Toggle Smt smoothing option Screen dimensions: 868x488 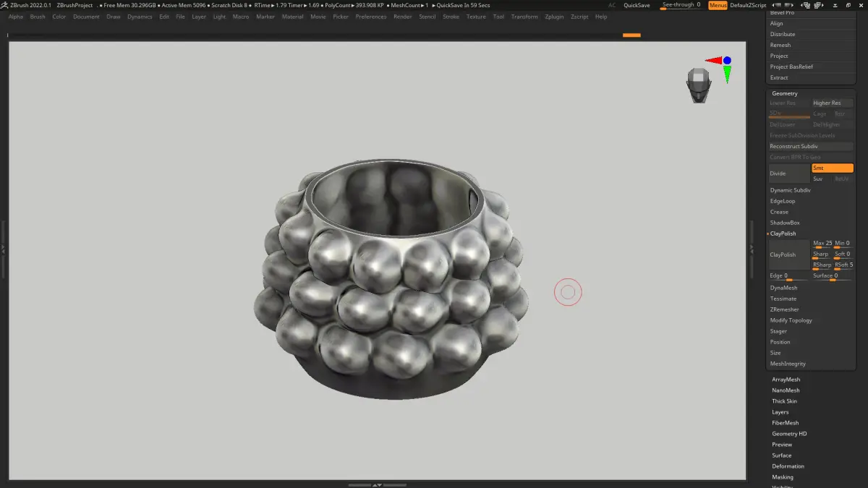coord(833,168)
